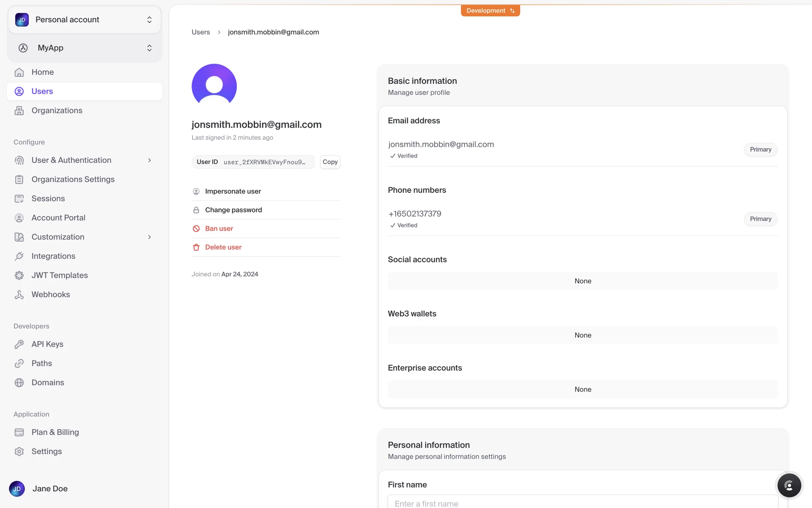Click the Domains globe icon
812x508 pixels.
tap(19, 383)
